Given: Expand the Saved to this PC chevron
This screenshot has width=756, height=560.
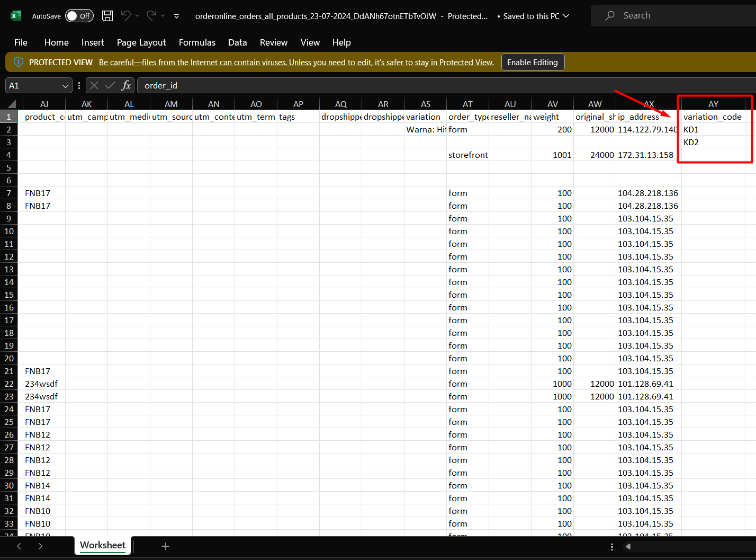Looking at the screenshot, I should click(566, 16).
